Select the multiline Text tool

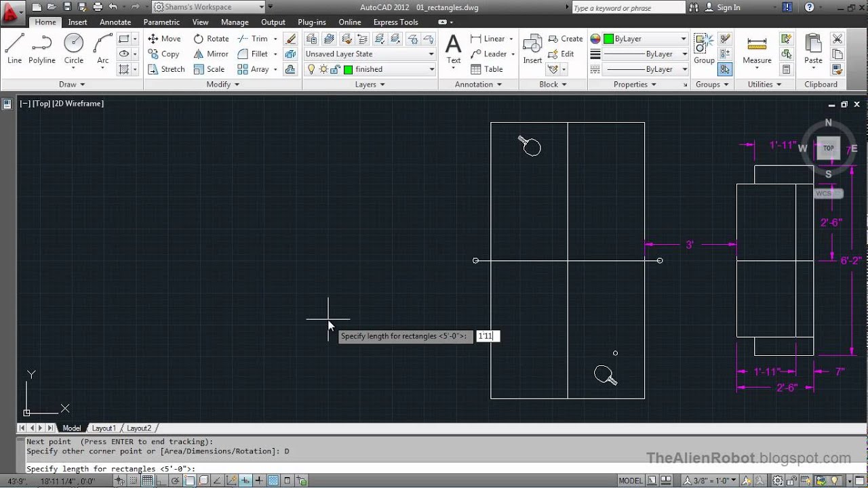454,49
